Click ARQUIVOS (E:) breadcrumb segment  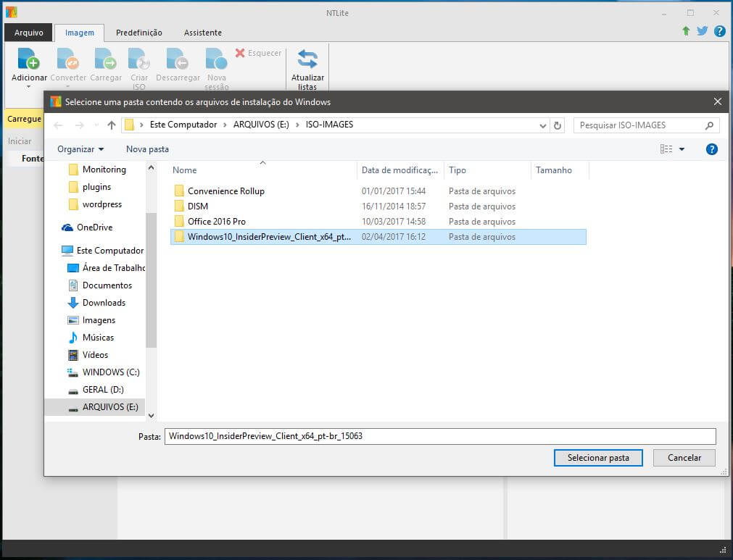point(261,125)
